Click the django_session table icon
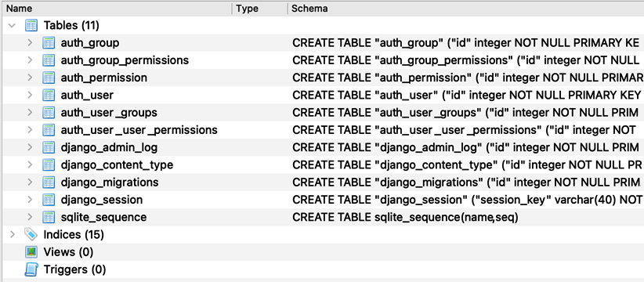Screen dimensions: 644x282 pos(49,200)
